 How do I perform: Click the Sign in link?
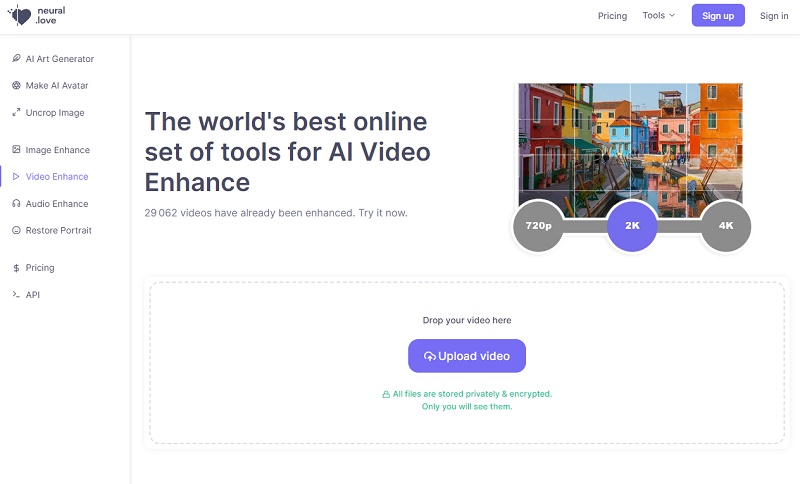774,16
